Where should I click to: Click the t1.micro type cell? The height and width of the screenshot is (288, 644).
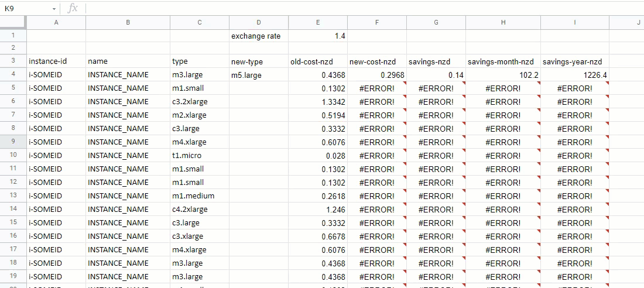[x=199, y=156]
